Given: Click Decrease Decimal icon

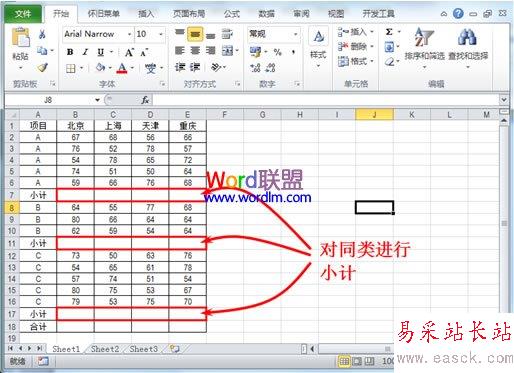Looking at the screenshot, I should pos(271,68).
